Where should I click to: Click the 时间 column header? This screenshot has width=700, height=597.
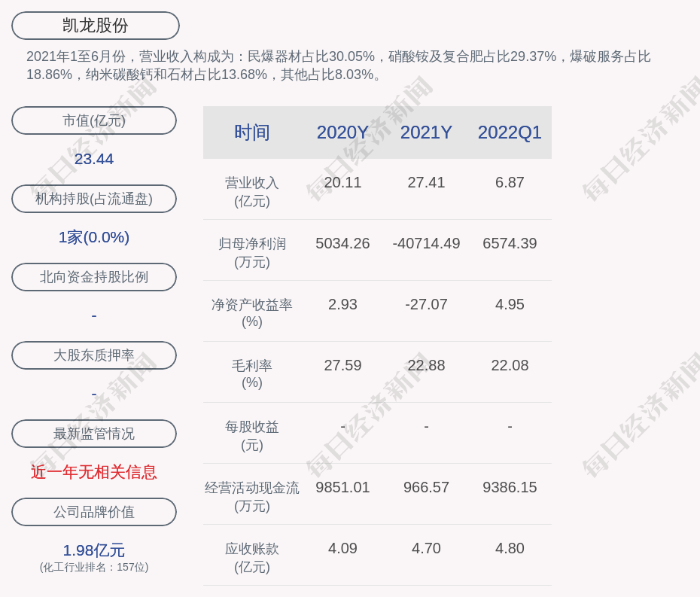coord(252,132)
